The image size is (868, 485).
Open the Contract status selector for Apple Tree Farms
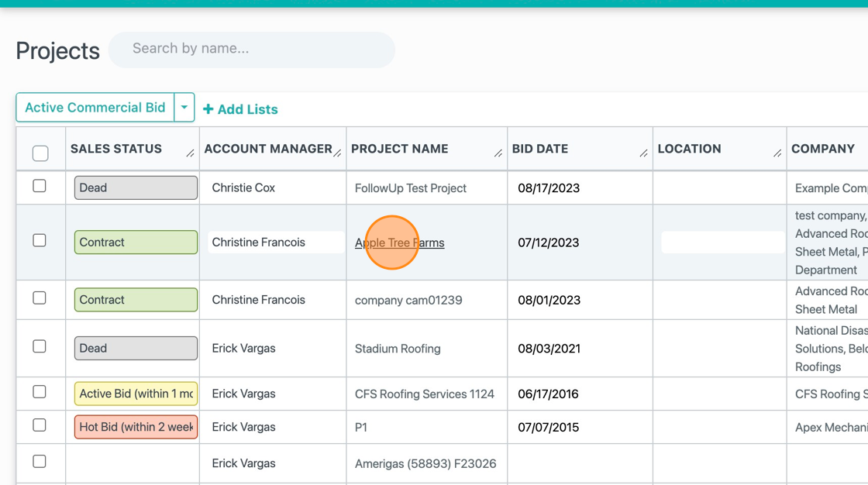coord(136,242)
